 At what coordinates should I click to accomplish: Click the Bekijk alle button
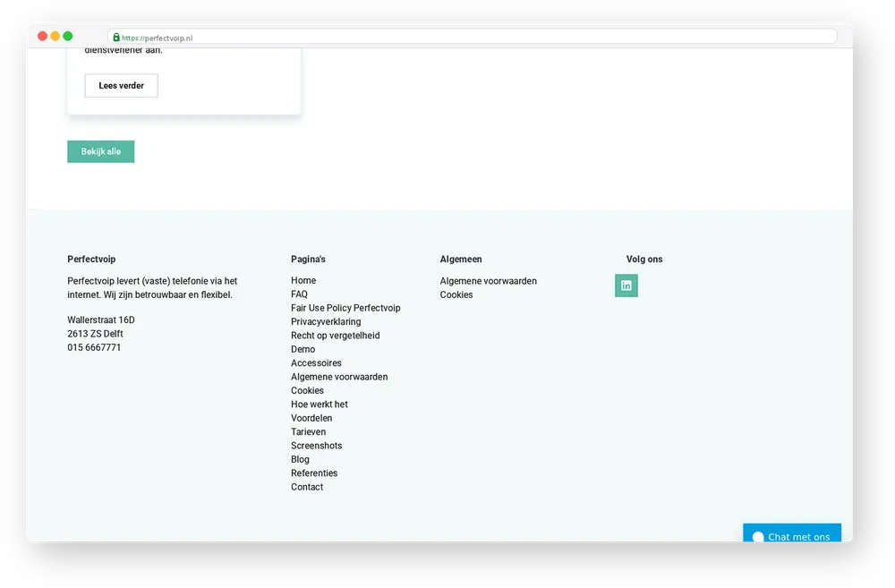[101, 151]
